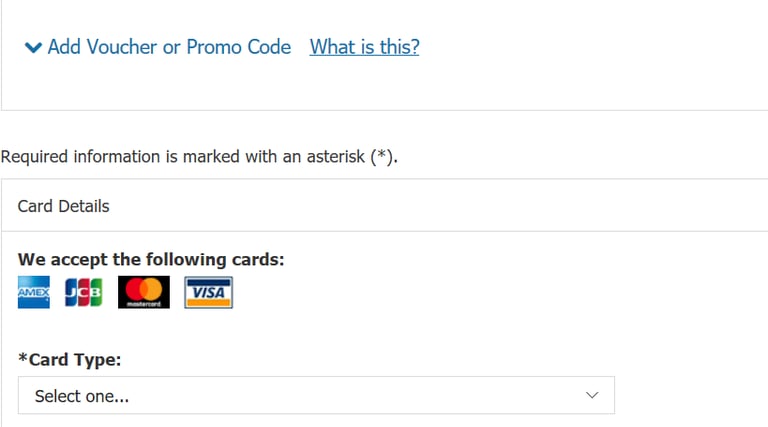Click the Visa card logo
The width and height of the screenshot is (768, 427).
(209, 293)
